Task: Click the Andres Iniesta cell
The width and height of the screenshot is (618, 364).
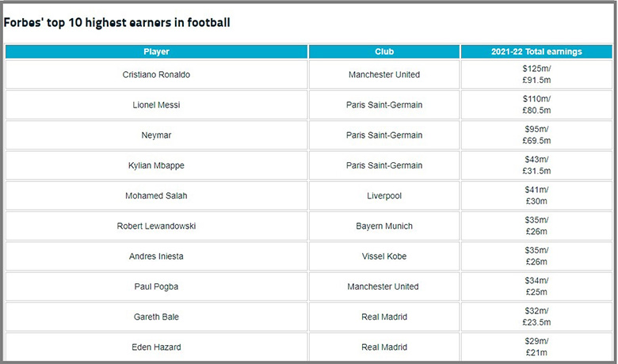Action: [156, 256]
